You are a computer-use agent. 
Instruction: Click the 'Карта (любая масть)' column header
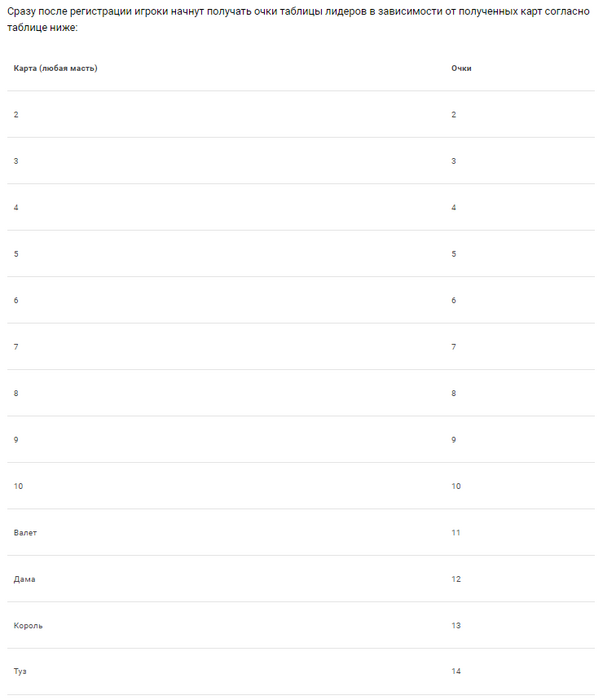tap(56, 68)
